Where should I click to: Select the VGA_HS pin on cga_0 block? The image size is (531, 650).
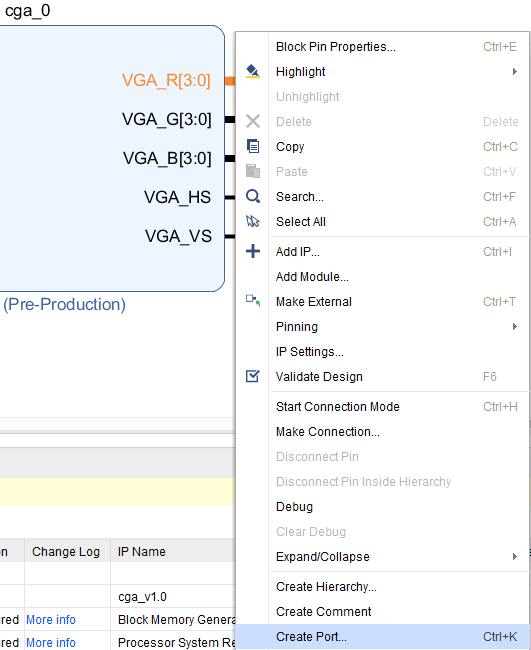(177, 197)
